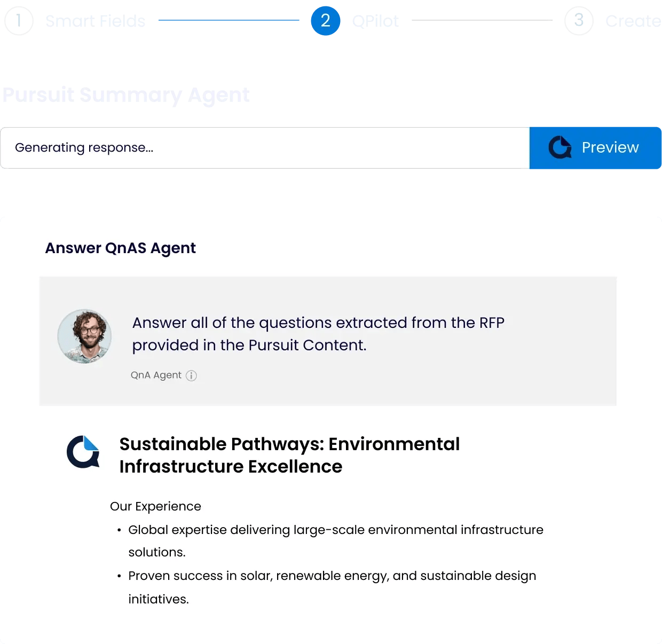Click the info icon beside QnA Agent

191,375
